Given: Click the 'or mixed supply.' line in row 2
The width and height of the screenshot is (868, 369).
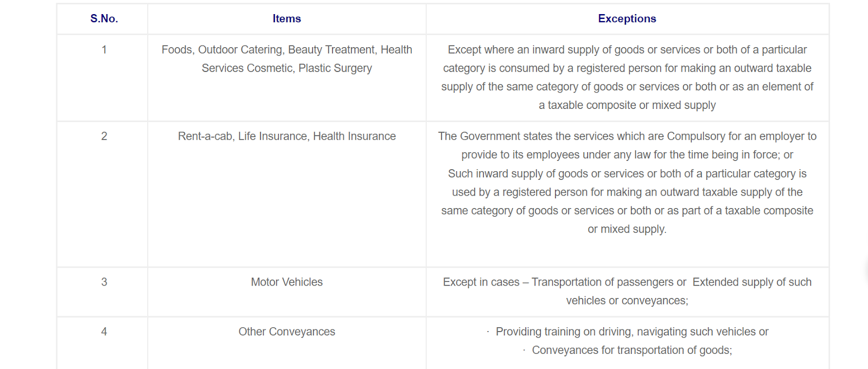Looking at the screenshot, I should [x=627, y=229].
